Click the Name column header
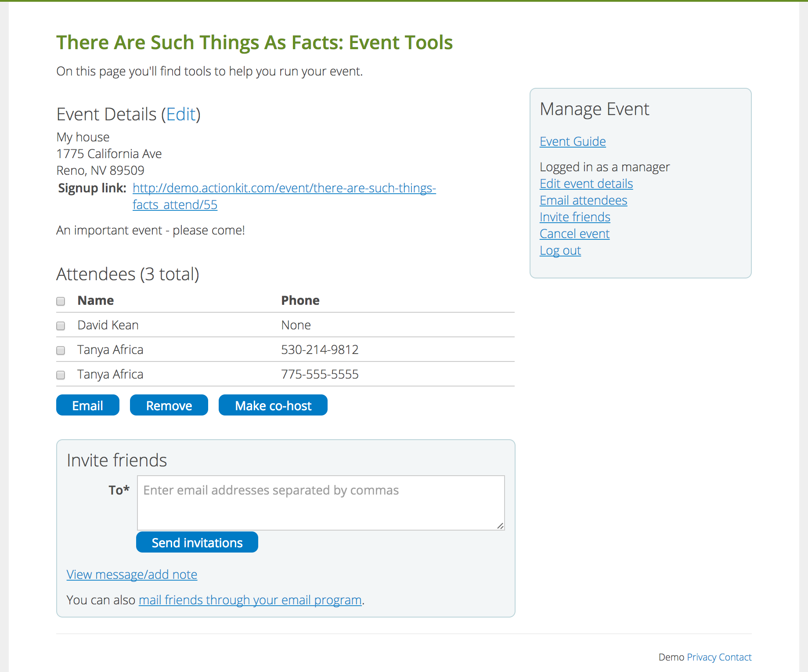The image size is (808, 672). [96, 300]
